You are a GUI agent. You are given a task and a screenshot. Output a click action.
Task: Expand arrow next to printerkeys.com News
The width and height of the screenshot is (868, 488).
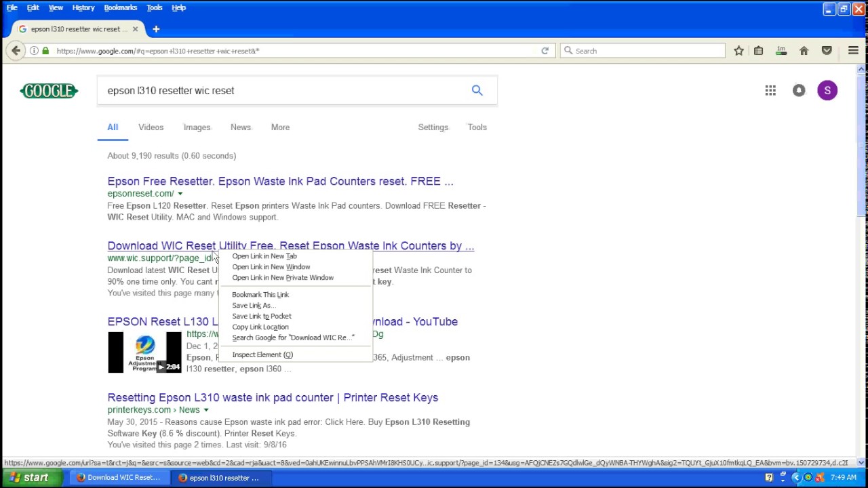(x=205, y=410)
